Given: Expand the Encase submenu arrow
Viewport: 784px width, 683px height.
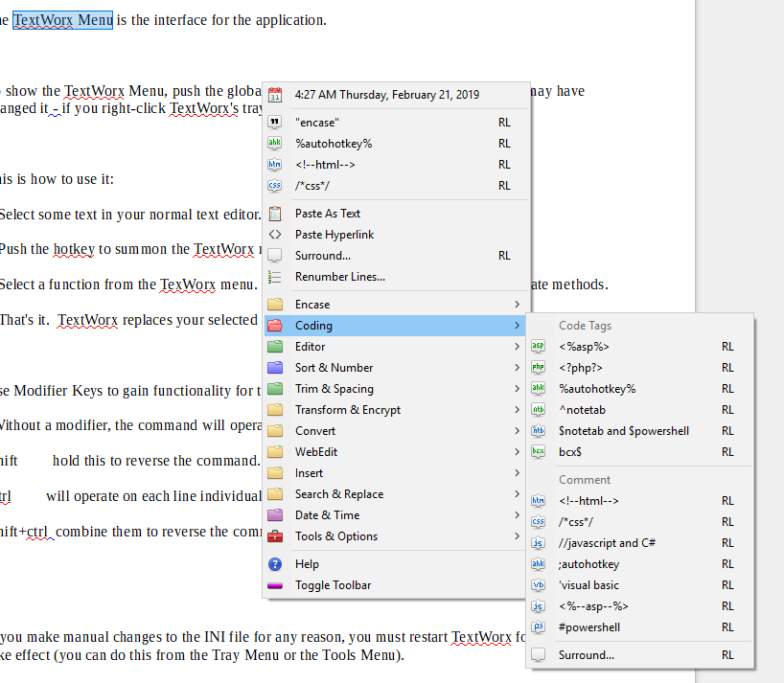Looking at the screenshot, I should click(x=517, y=305).
